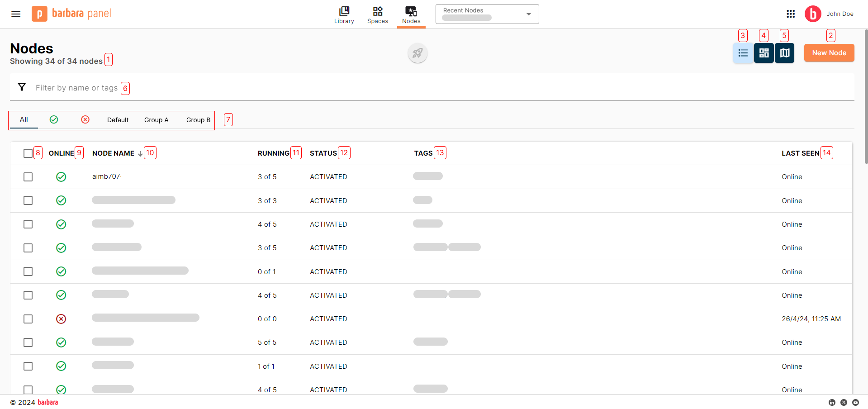Switch to the Group A tab
Viewport: 868px width, 409px height.
[x=156, y=119]
